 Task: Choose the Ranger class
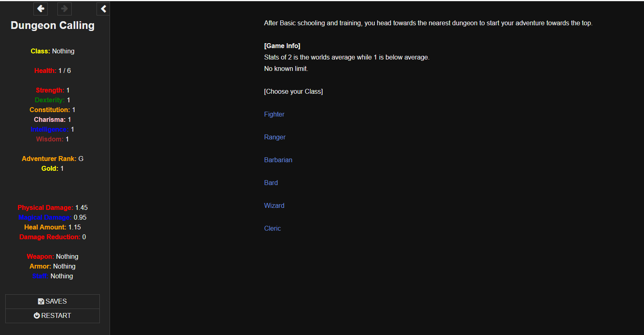click(x=275, y=137)
